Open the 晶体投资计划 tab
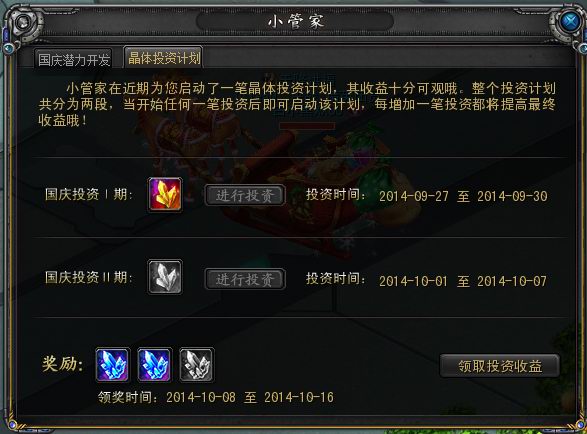This screenshot has height=434, width=587. coord(164,58)
